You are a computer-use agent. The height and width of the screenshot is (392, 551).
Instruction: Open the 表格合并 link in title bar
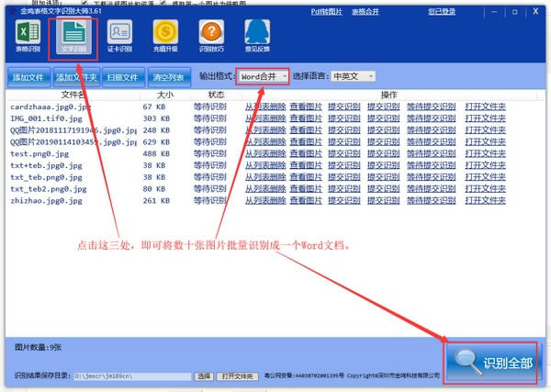pos(365,12)
